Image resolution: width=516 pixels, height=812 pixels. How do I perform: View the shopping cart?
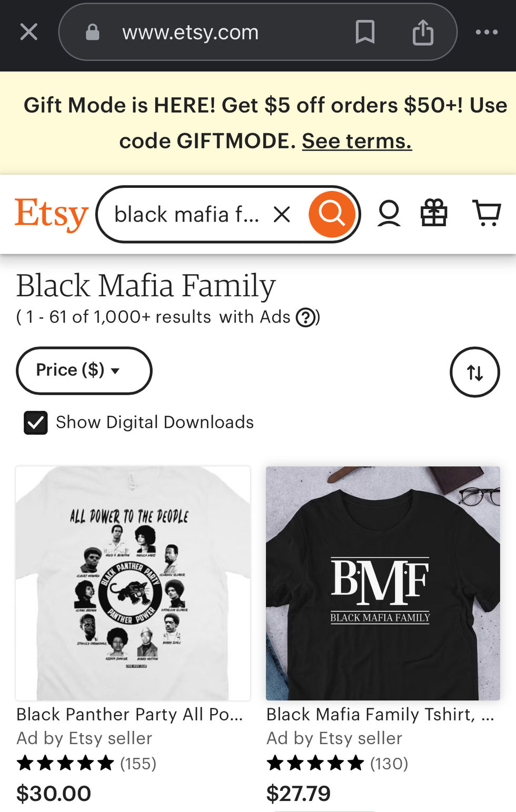(487, 213)
